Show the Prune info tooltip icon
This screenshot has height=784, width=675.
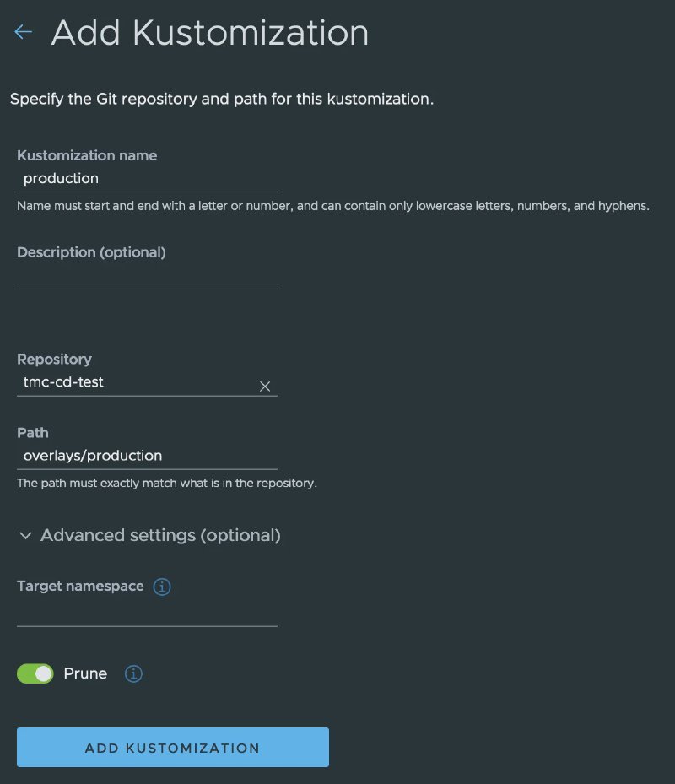[x=133, y=673]
